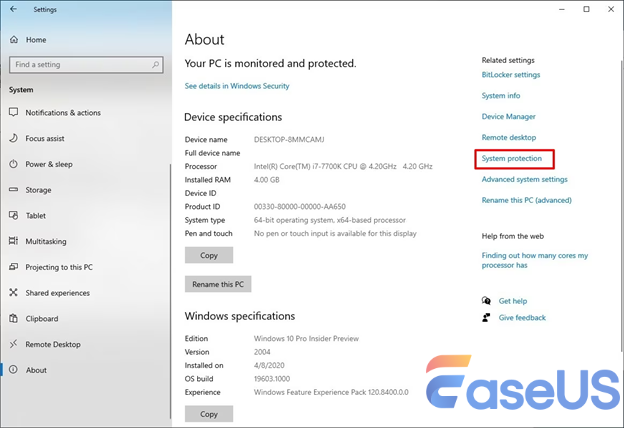This screenshot has width=624, height=428.
Task: Click the No pen or touch input text
Action: (335, 233)
